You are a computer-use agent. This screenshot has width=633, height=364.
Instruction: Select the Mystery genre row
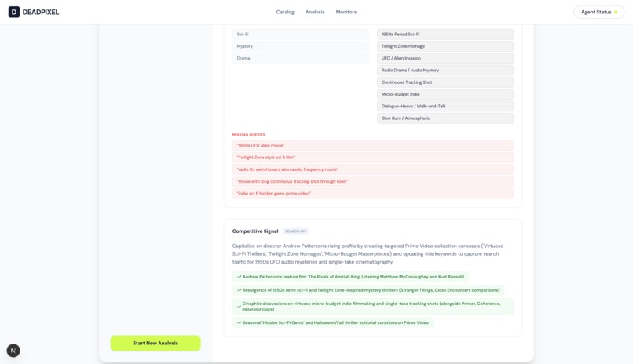300,46
